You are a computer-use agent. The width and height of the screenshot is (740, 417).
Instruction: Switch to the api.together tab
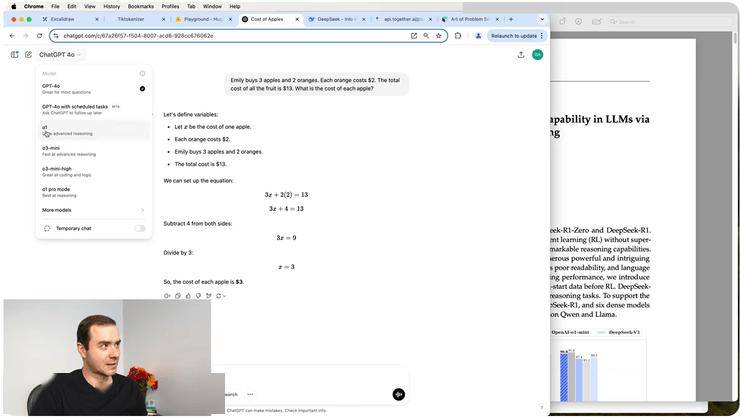[x=403, y=19]
